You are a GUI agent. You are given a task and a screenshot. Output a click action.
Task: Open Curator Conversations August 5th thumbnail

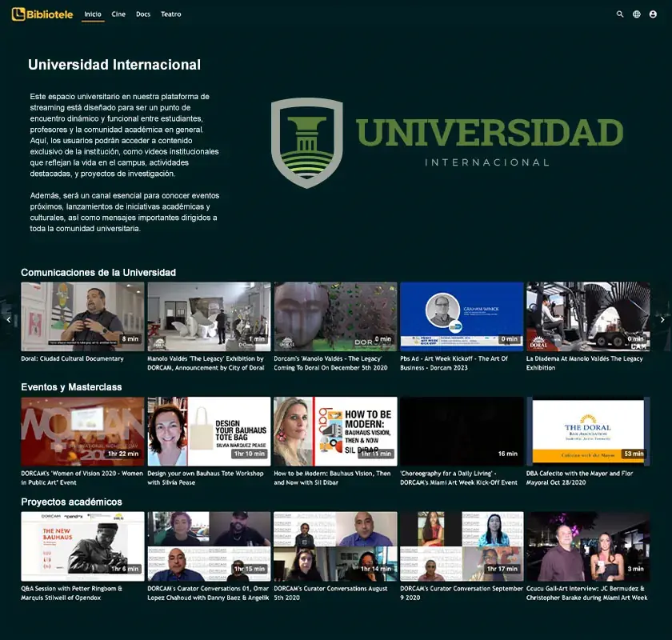[x=335, y=546]
